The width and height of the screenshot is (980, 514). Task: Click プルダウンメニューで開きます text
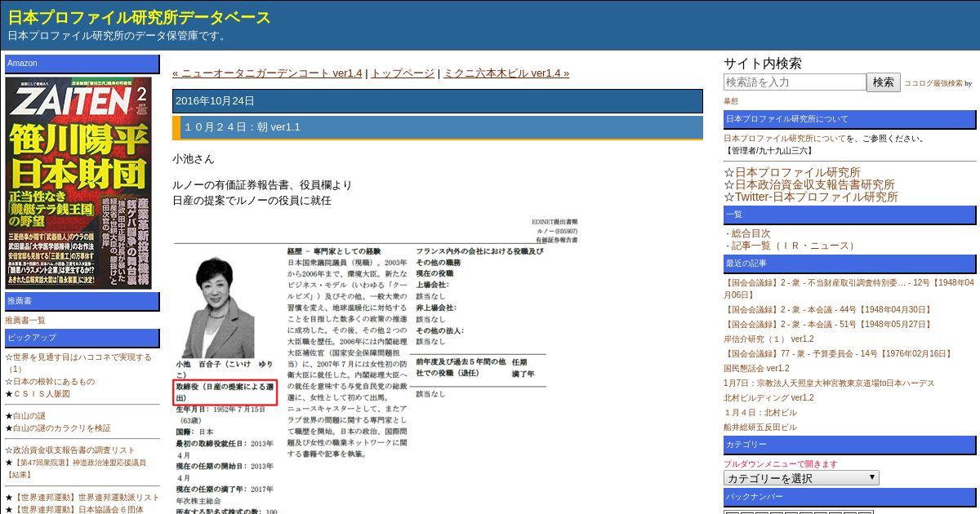coord(781,463)
